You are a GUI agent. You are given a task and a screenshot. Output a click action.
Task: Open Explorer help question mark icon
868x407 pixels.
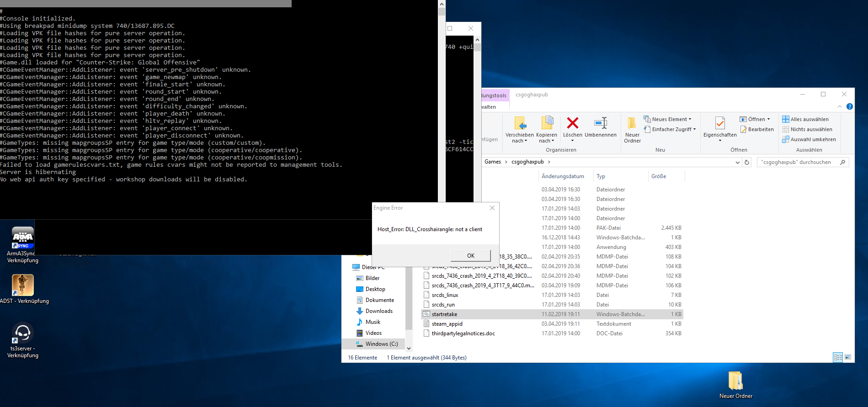click(849, 106)
